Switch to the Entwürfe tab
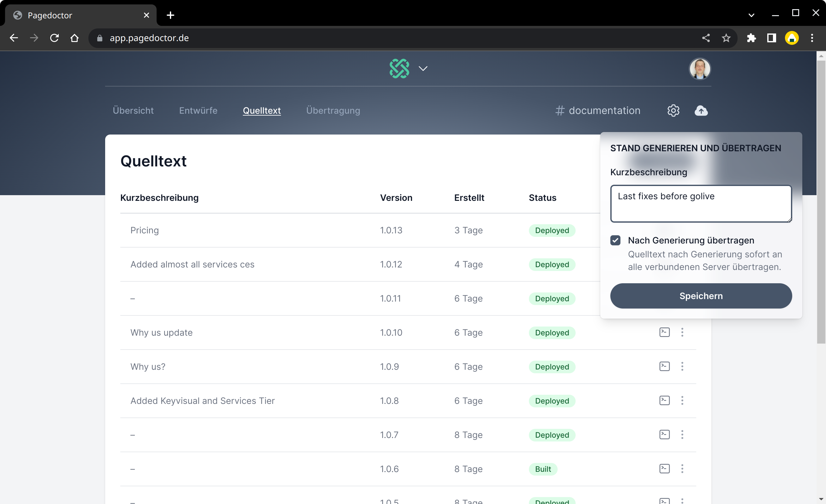826x504 pixels. (198, 111)
